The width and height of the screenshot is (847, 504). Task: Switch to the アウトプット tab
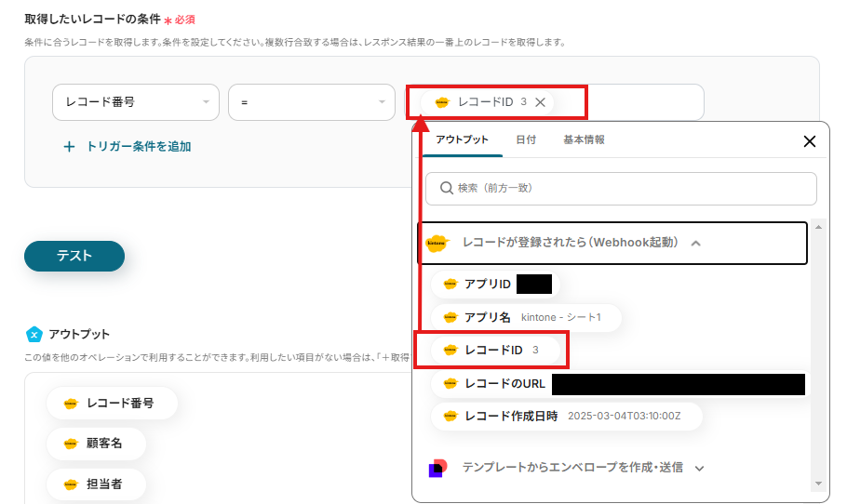point(462,139)
